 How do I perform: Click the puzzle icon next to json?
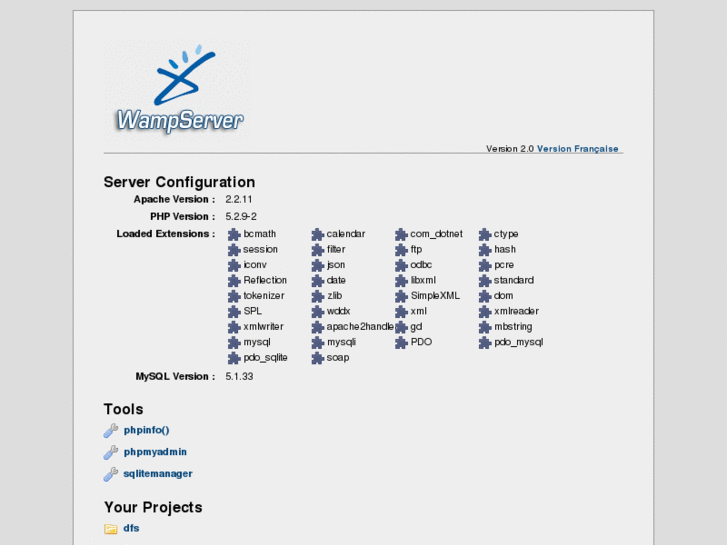click(317, 265)
